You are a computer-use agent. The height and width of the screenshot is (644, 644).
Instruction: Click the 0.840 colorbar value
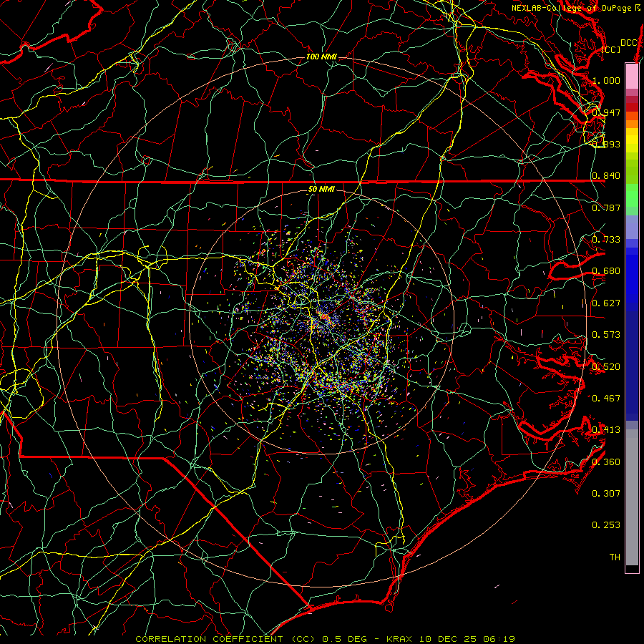tap(606, 176)
